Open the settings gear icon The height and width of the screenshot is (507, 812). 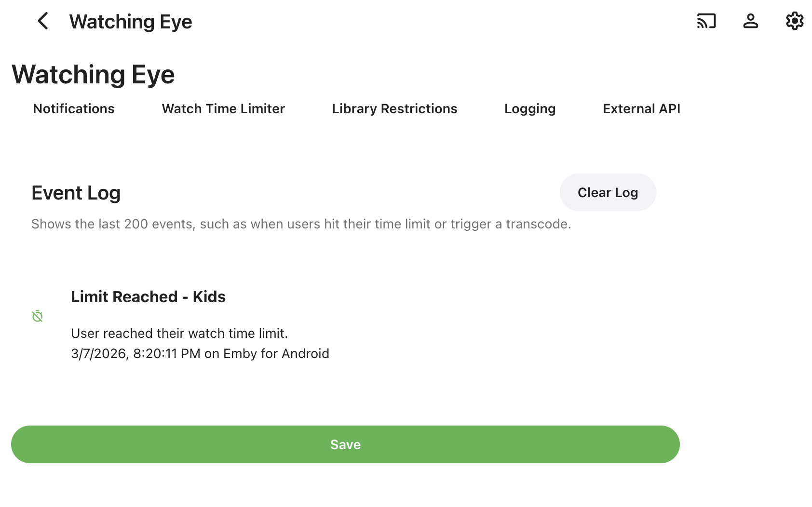pos(794,21)
